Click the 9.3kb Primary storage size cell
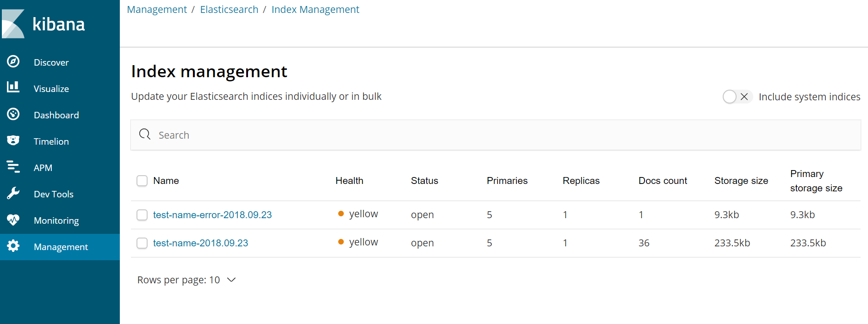This screenshot has width=868, height=324. [x=802, y=215]
